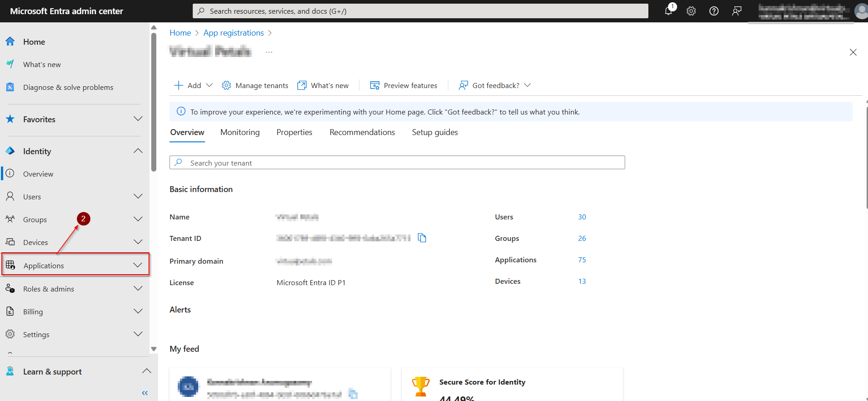This screenshot has height=401, width=868.
Task: Click the Manage tenants gear icon
Action: 226,85
